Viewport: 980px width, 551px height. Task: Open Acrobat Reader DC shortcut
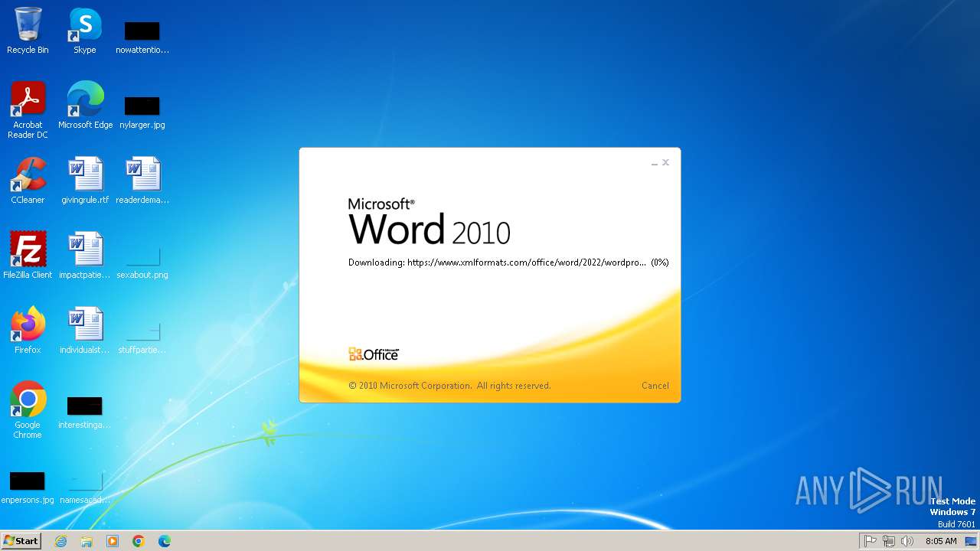click(x=28, y=110)
